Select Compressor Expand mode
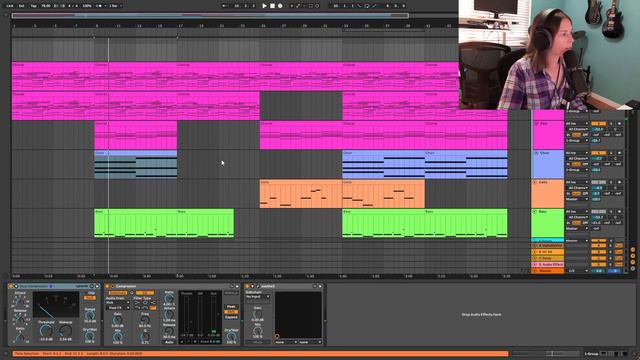Viewport: 640px width, 360px height. point(231,317)
